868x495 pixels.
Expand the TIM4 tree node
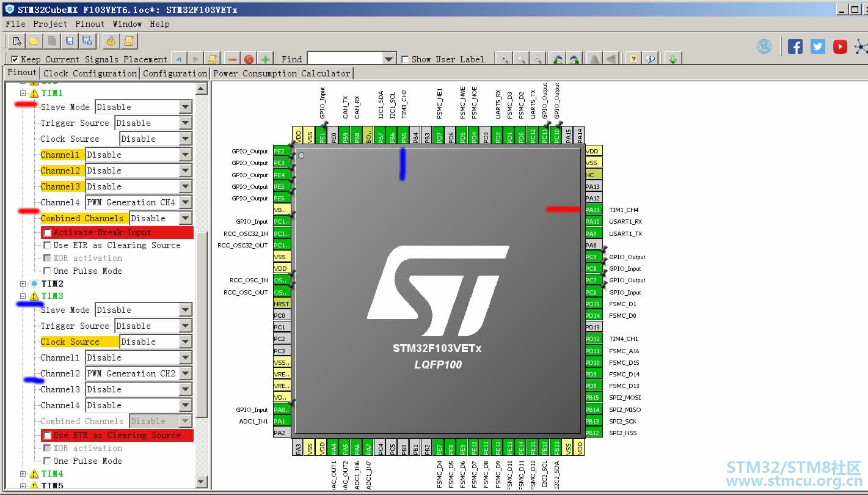coord(23,474)
